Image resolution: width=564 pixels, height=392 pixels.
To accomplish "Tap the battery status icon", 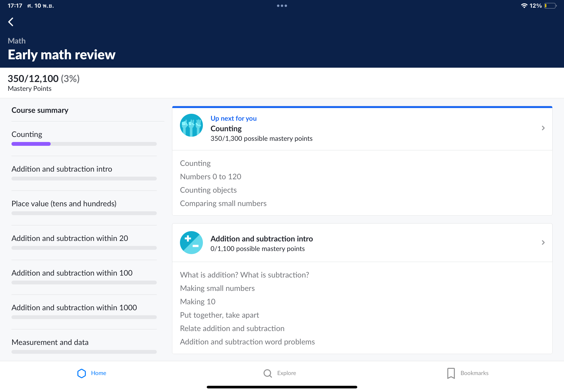I will click(x=550, y=6).
